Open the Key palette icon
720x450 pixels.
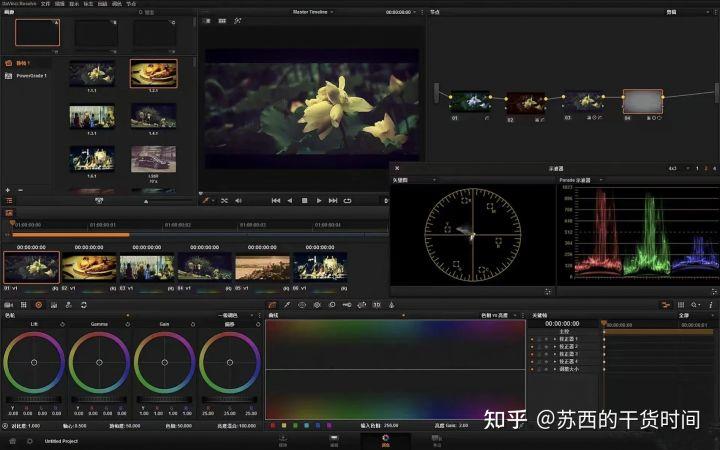pos(347,305)
